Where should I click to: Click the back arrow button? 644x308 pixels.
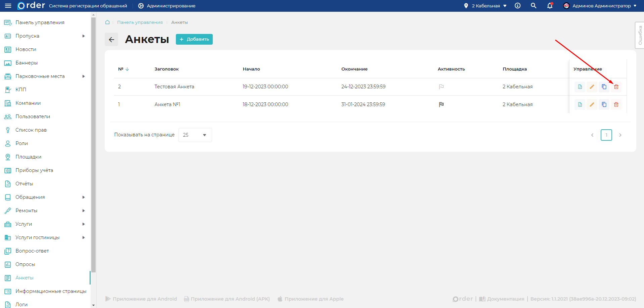click(x=111, y=39)
